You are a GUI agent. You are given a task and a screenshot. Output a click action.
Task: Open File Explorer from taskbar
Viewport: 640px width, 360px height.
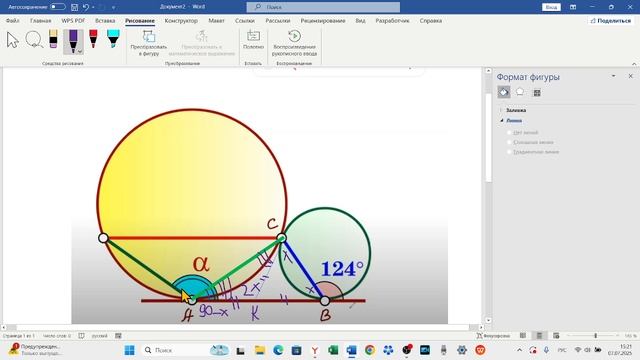[x=260, y=350]
